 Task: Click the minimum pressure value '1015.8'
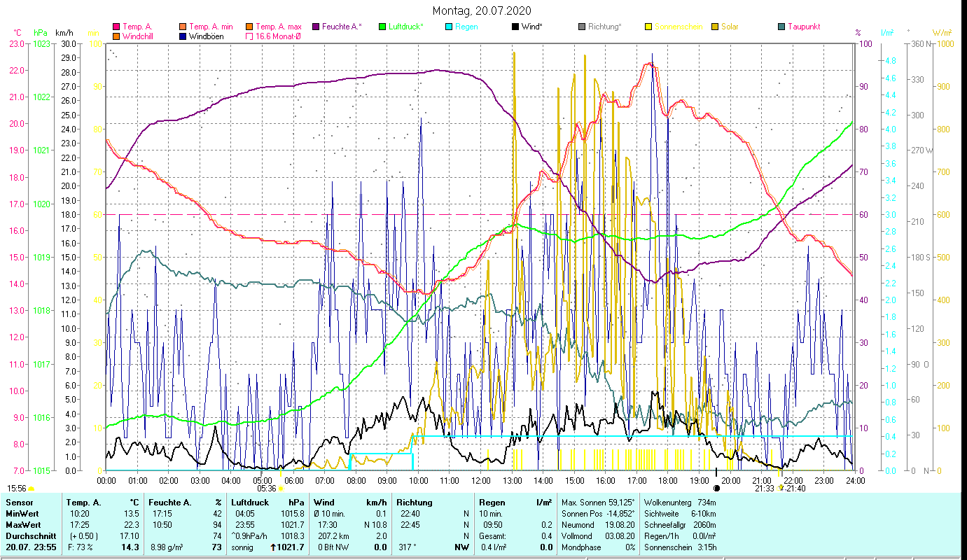point(293,514)
